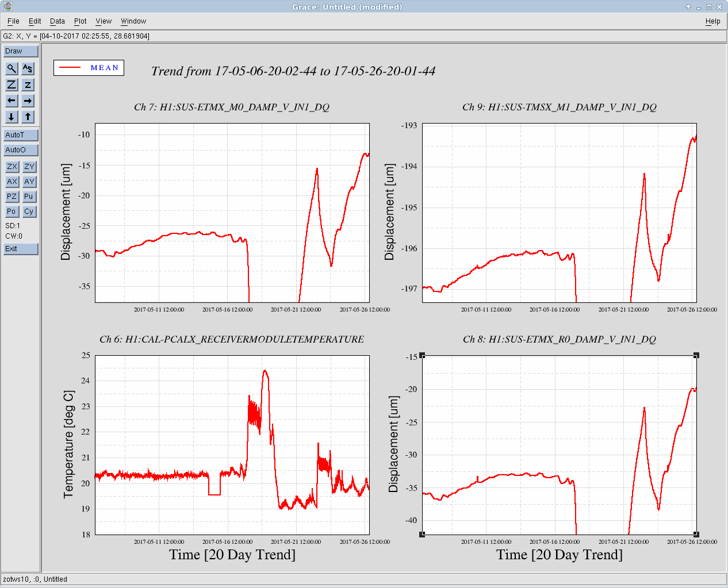Click the title bar up-arrow shade button
This screenshot has width=728, height=588.
[x=688, y=7]
